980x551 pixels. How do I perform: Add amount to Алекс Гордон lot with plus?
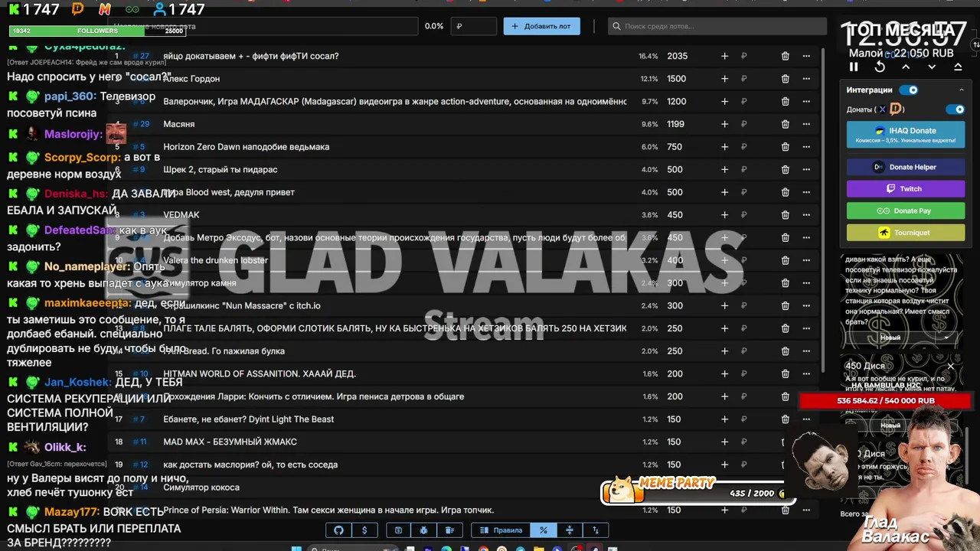(x=724, y=79)
